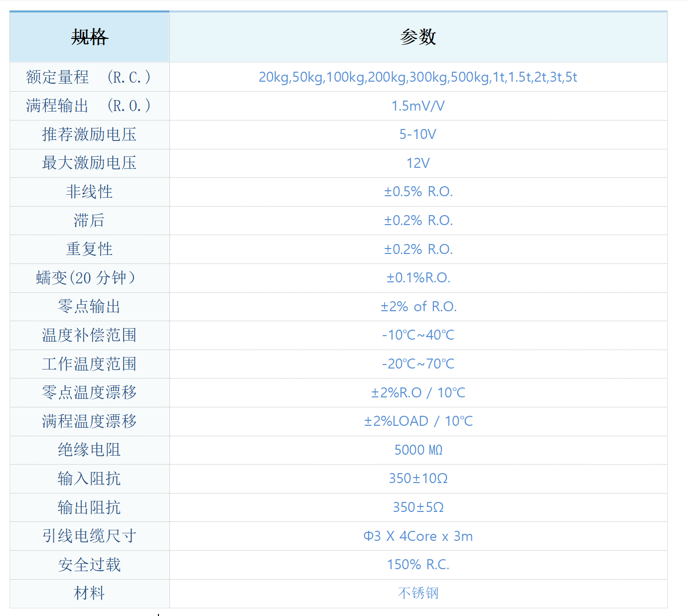Click the 规格 column header
This screenshot has height=616, width=689.
(x=90, y=37)
